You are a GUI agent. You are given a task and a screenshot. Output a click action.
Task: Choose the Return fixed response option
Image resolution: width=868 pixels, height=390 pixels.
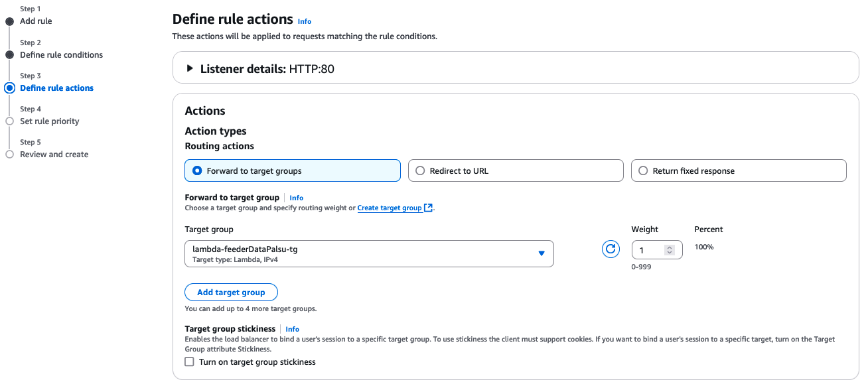[x=739, y=170]
